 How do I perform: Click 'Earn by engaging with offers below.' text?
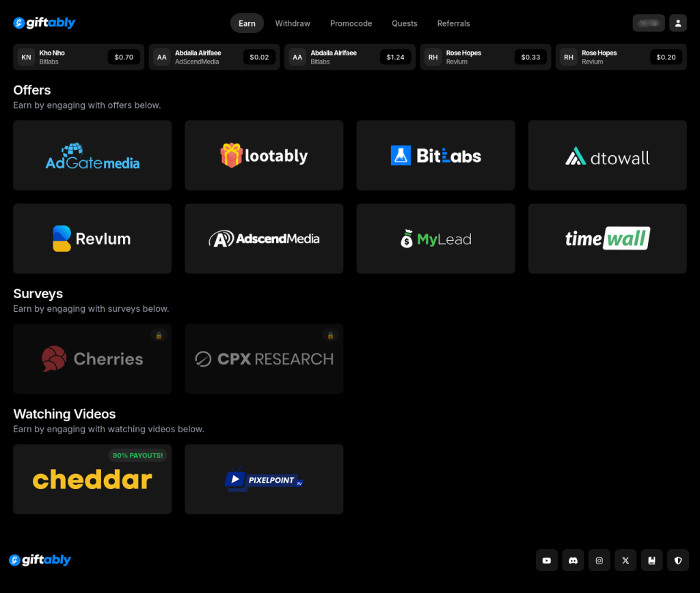[x=87, y=105]
